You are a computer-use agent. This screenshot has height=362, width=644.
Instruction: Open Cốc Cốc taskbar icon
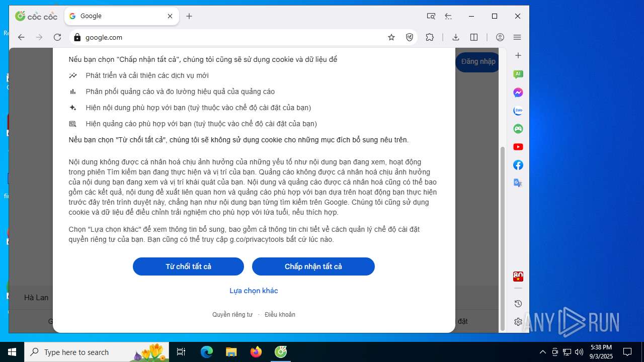[281, 352]
